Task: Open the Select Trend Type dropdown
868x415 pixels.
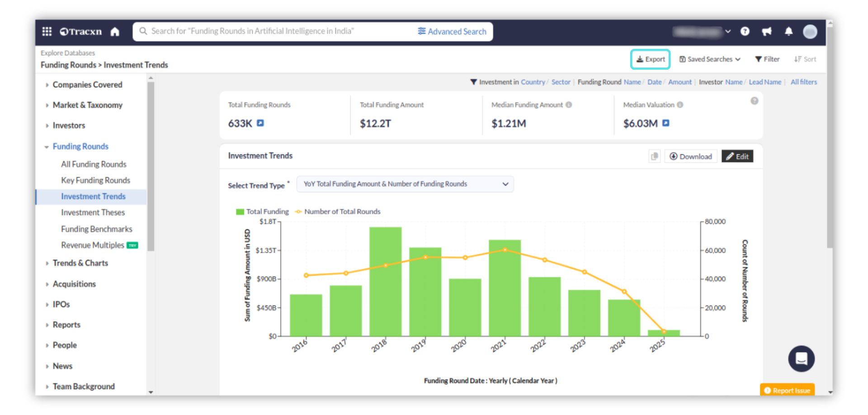Action: click(x=405, y=184)
